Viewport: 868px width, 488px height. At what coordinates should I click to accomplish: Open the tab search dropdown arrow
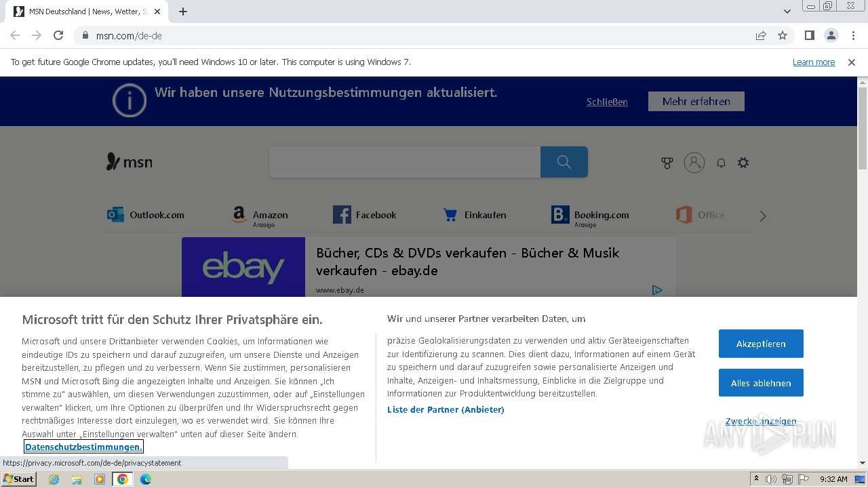(787, 12)
